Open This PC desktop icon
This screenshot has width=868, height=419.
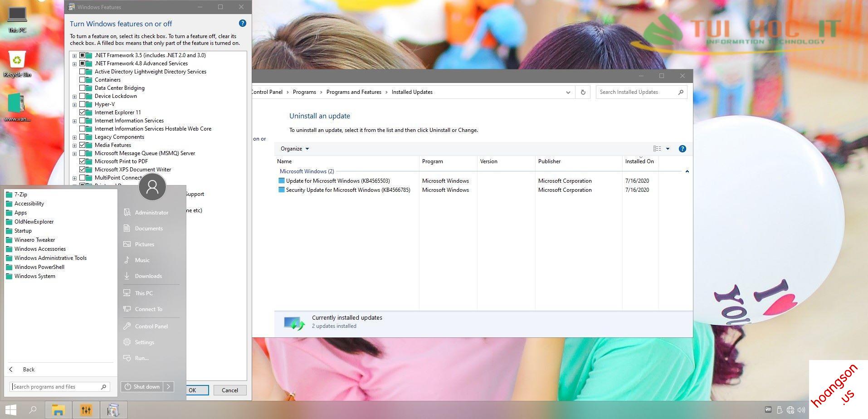tap(17, 19)
